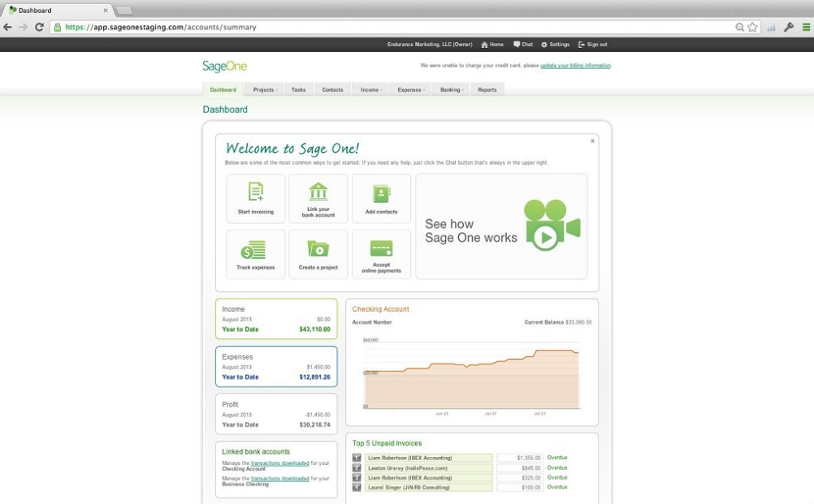Open the Profit summary card
Screen dimensions: 814x504
click(276, 414)
